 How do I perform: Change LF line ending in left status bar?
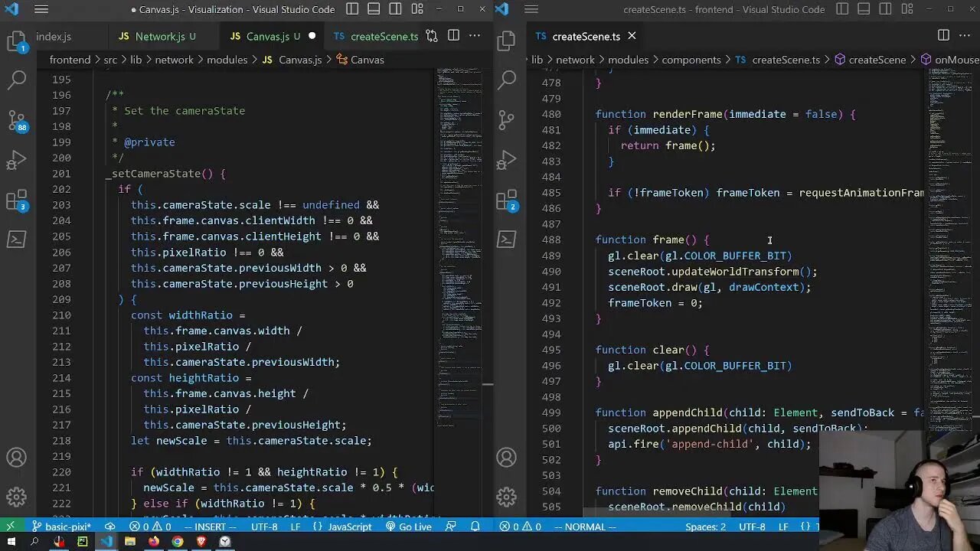point(295,527)
